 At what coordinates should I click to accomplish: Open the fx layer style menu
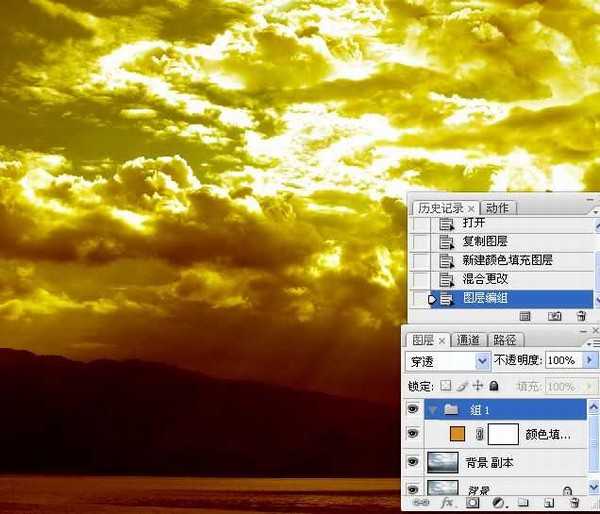tap(447, 504)
